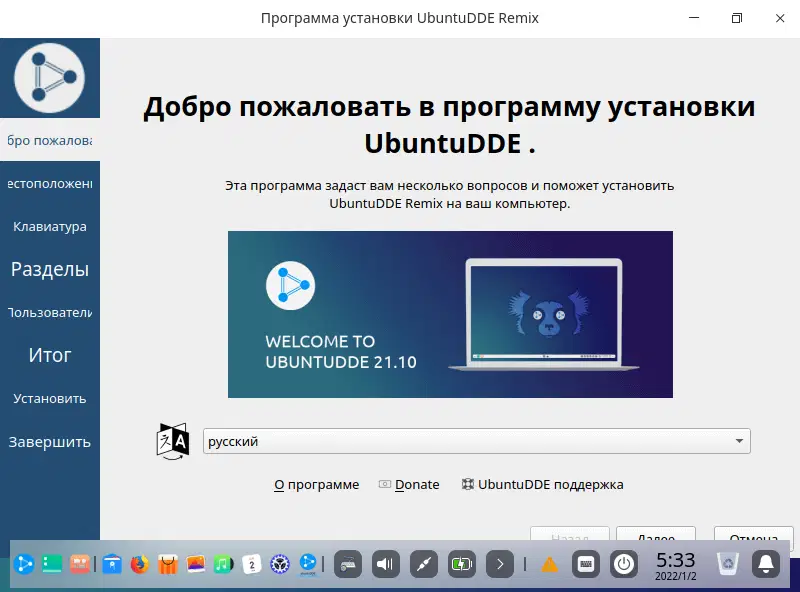Viewport: 800px width, 592px height.
Task: Open the launcher icon in the dock
Action: (x=24, y=564)
